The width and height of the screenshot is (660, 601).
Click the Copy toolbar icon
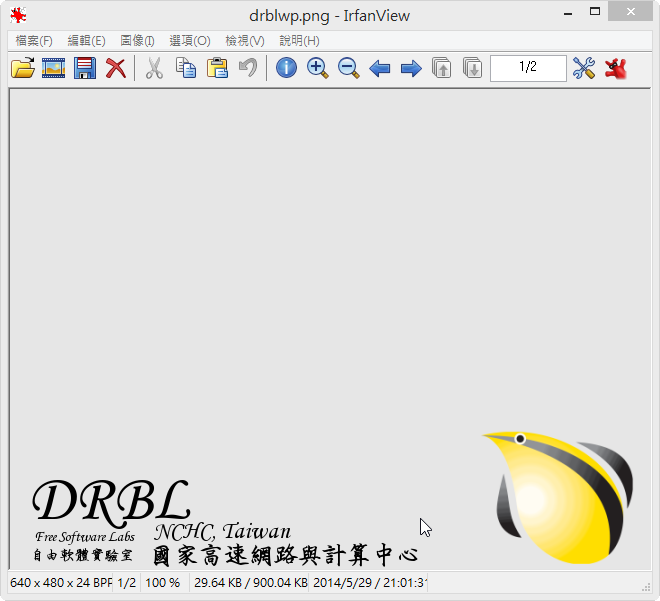click(x=185, y=68)
